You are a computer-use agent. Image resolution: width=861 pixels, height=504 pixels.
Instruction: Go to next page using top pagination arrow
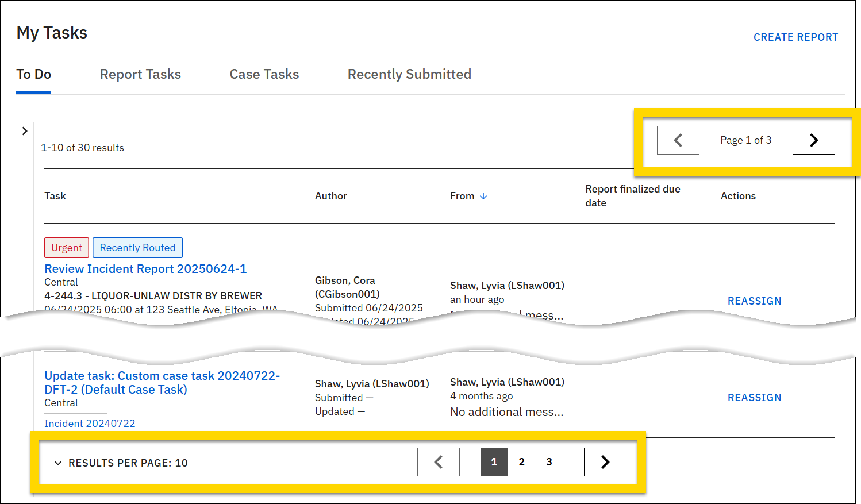click(x=813, y=140)
